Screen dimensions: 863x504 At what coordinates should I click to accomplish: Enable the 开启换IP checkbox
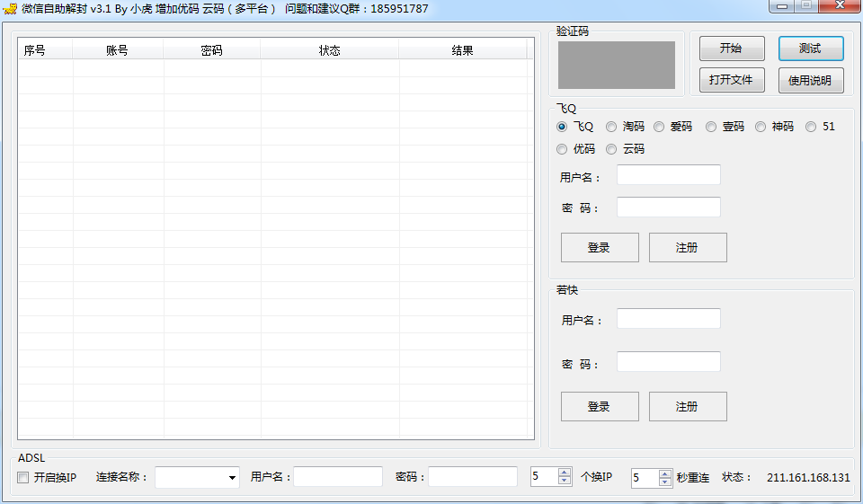[23, 478]
